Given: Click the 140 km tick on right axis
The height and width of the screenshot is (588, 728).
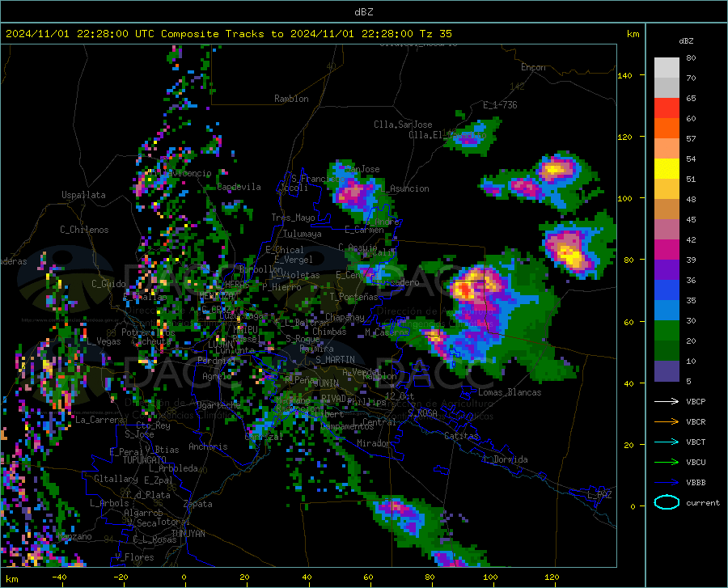Looking at the screenshot, I should click(624, 75).
